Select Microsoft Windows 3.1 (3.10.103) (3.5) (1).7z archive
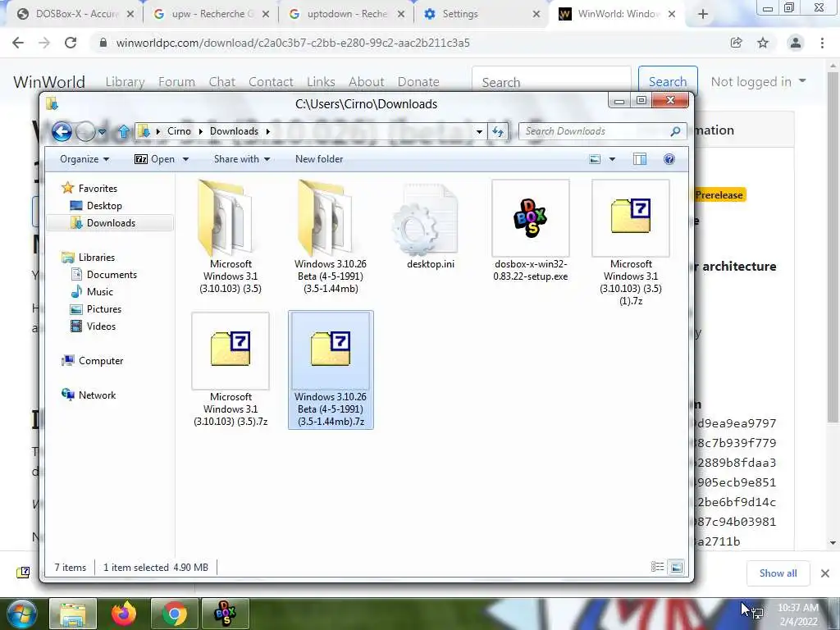 631,243
